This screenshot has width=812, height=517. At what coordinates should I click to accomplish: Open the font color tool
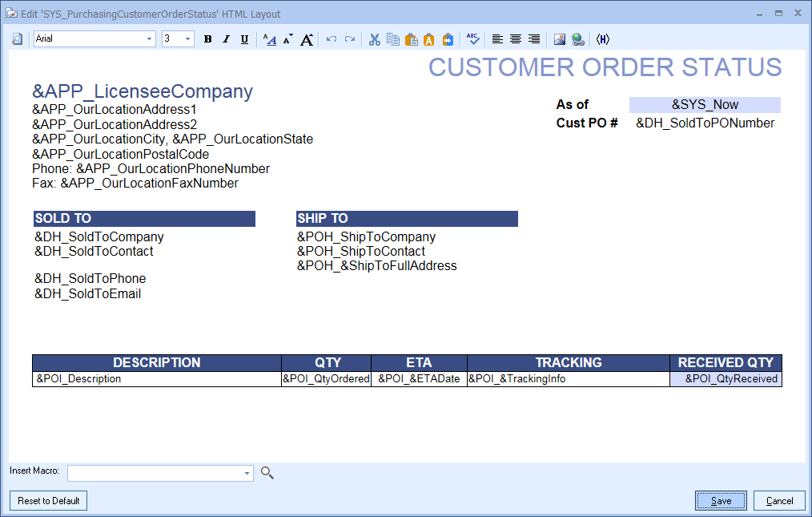(270, 39)
